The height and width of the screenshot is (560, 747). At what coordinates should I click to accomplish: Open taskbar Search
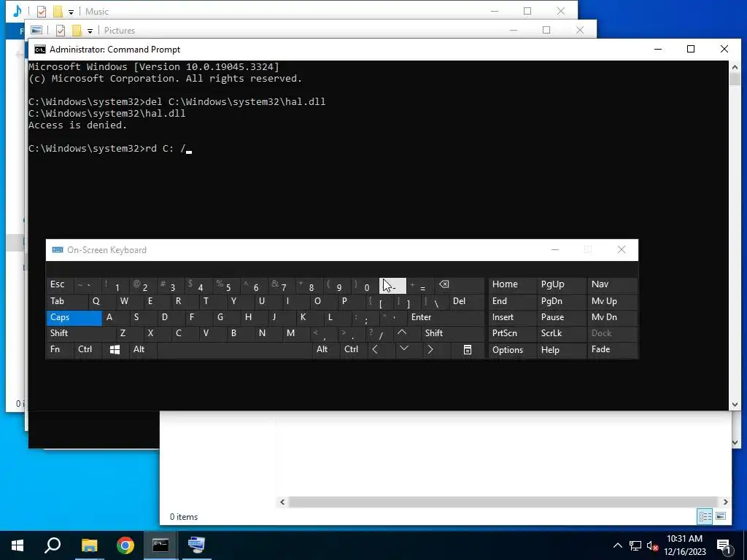click(53, 545)
